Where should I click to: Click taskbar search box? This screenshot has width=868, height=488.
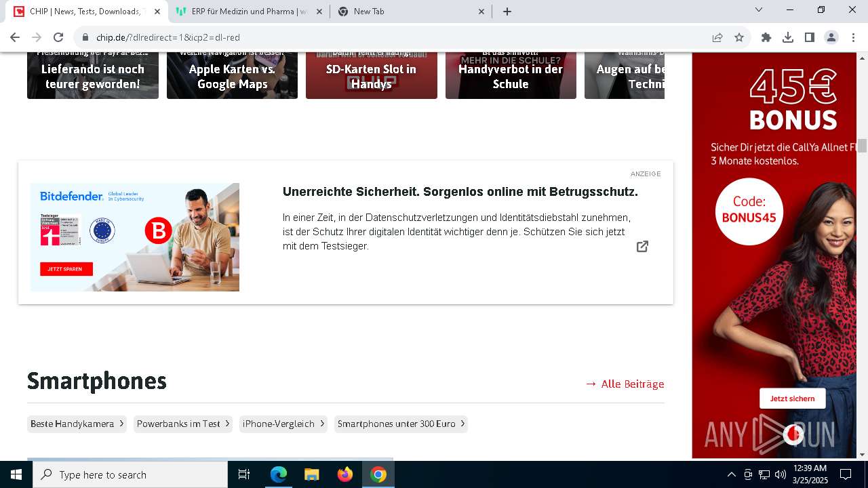(x=130, y=474)
